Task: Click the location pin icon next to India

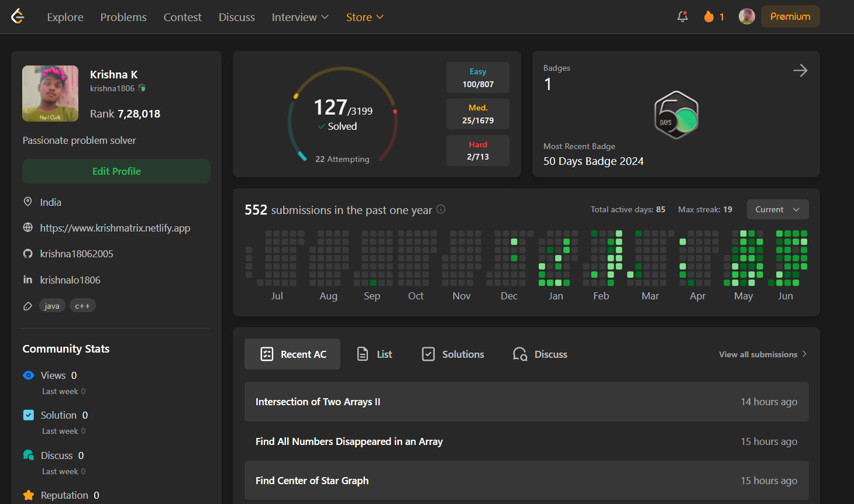Action: (27, 202)
